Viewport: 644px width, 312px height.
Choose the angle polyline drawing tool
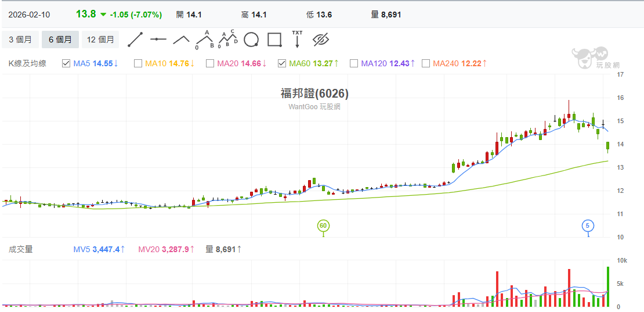(181, 40)
